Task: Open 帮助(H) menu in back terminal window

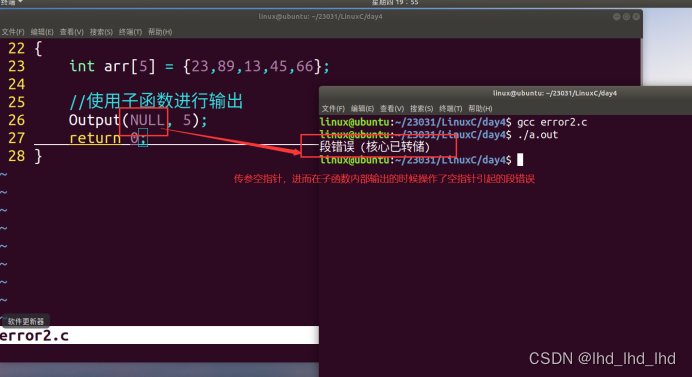Action: click(x=160, y=32)
